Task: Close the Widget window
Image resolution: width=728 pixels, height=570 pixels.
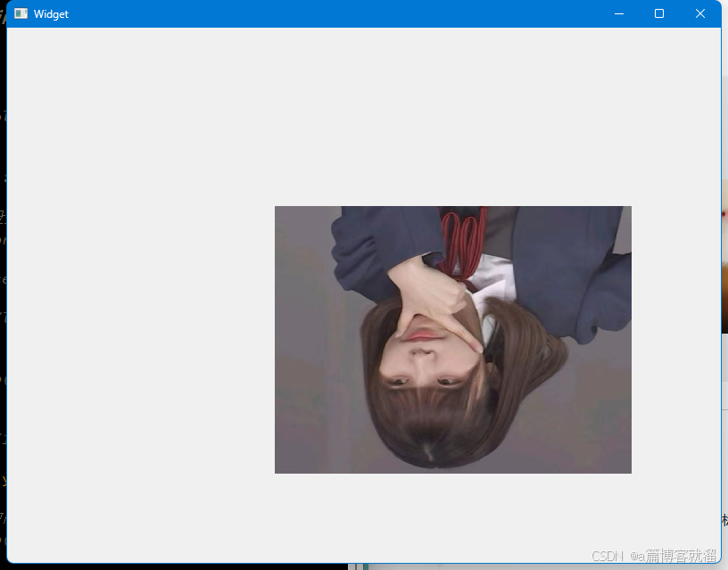Action: click(700, 13)
